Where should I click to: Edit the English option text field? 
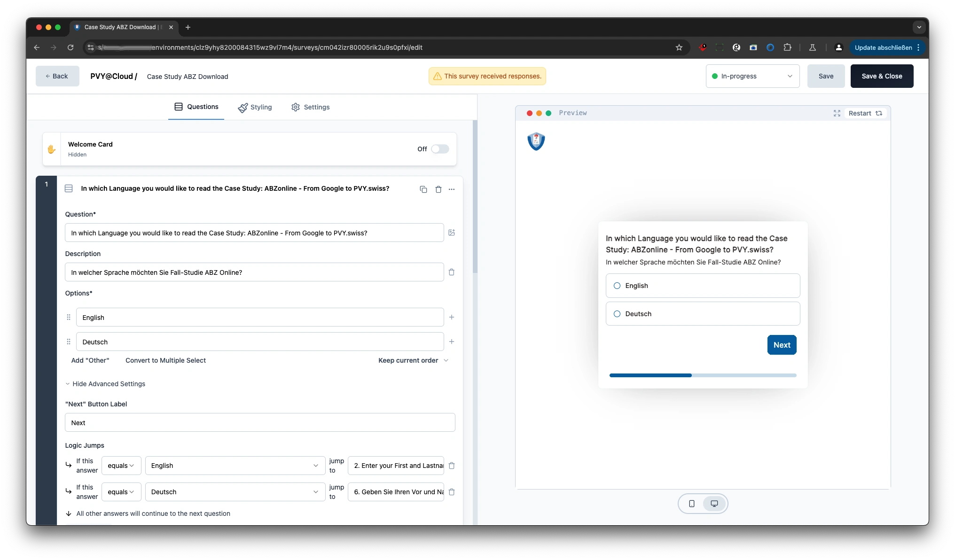click(x=260, y=317)
